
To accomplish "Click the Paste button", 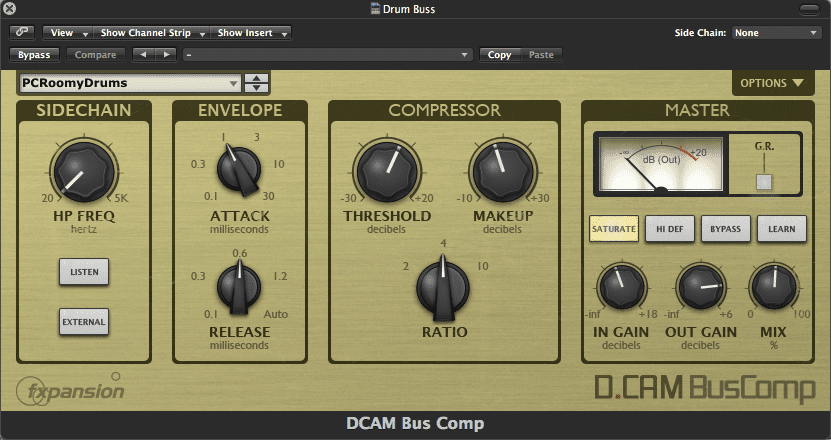I will (541, 55).
